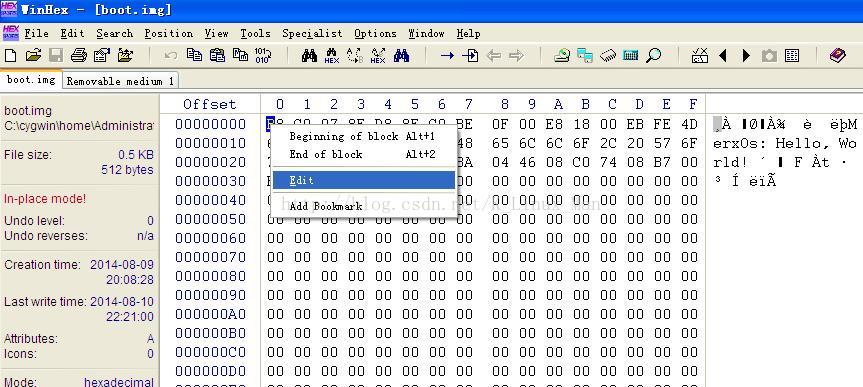Open the View menu

click(216, 34)
